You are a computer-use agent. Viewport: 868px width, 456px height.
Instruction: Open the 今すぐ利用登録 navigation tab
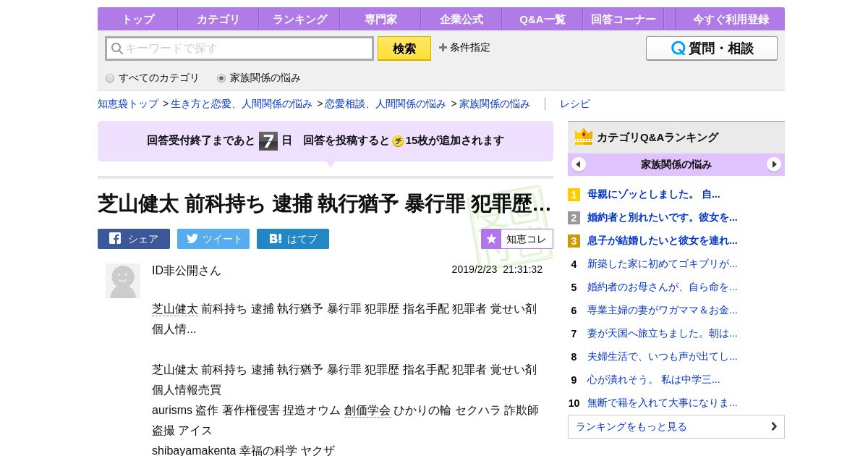(731, 20)
